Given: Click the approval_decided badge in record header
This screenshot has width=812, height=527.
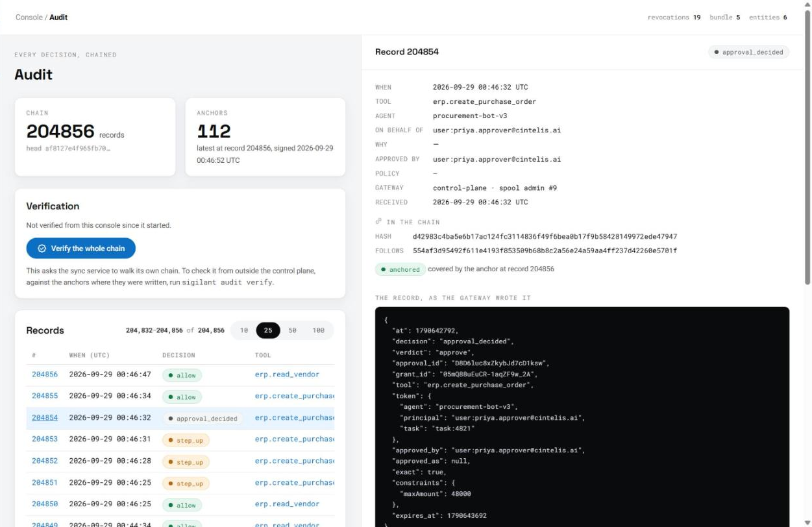Looking at the screenshot, I should click(x=748, y=52).
